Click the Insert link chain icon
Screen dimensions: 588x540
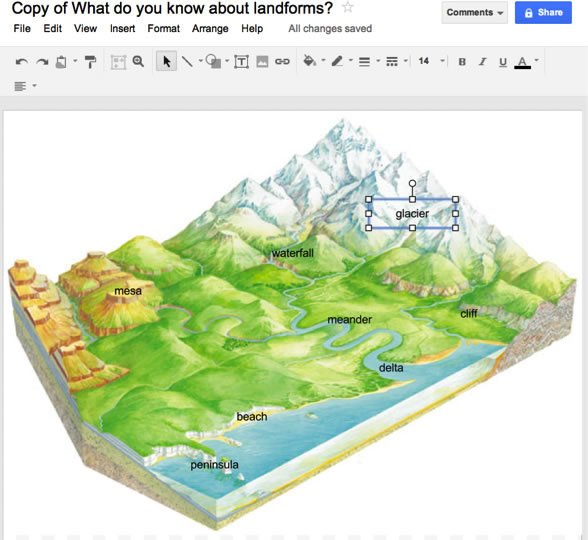[282, 62]
